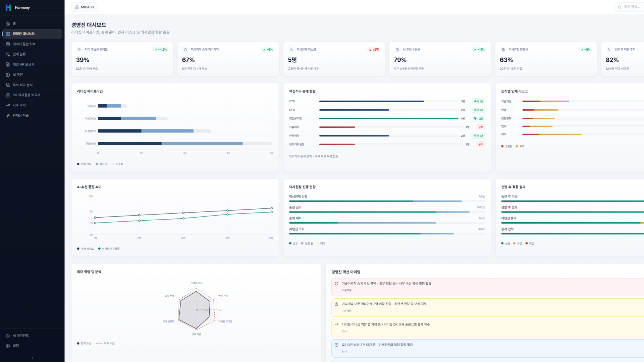The image size is (644, 362).
Task: Click the 선발 후 적응 추적 pulse icon
Action: point(609,50)
